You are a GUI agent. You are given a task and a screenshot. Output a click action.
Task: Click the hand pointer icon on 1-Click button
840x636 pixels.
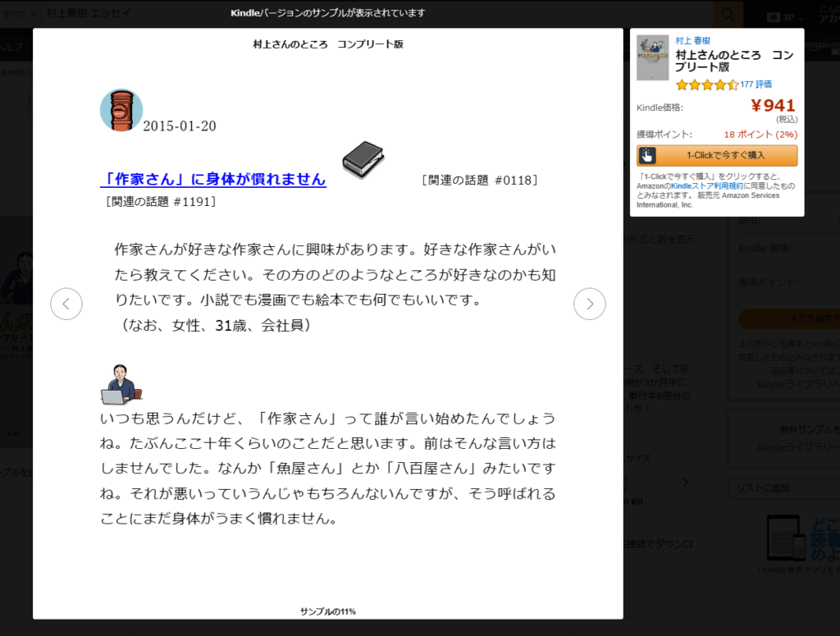point(647,155)
